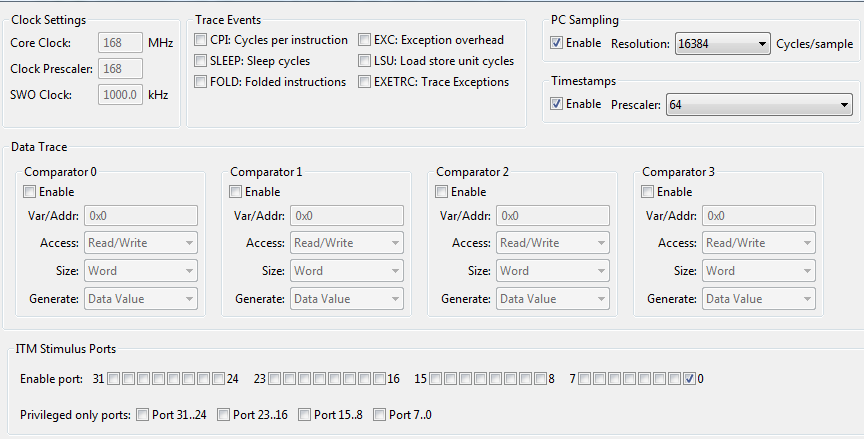Enable Comparator 0 data trace
864x439 pixels.
[30, 192]
